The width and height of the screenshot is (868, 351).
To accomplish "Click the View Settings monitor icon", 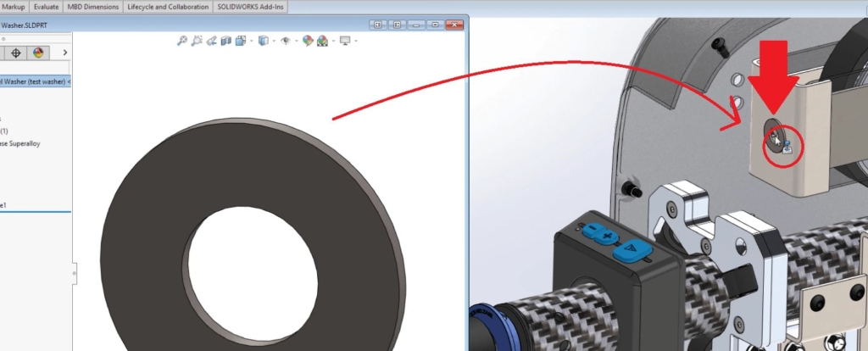I will (x=346, y=41).
